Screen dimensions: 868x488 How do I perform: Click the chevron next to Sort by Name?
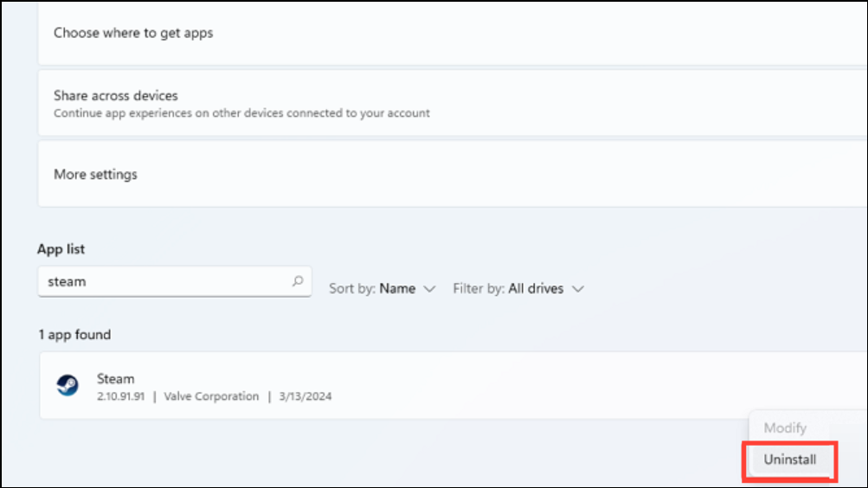coord(430,288)
